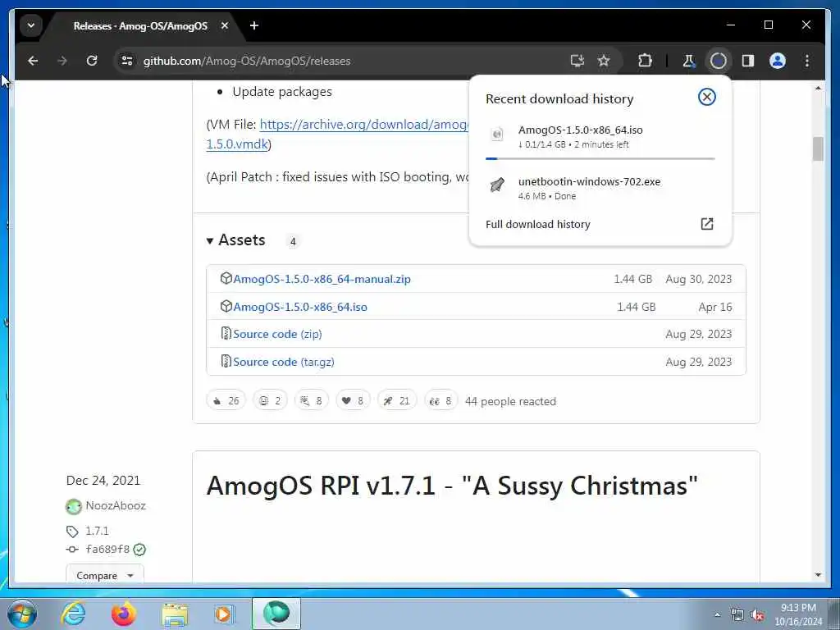Screen dimensions: 840x630
Task: Show hidden system tray icons
Action: pos(717,614)
